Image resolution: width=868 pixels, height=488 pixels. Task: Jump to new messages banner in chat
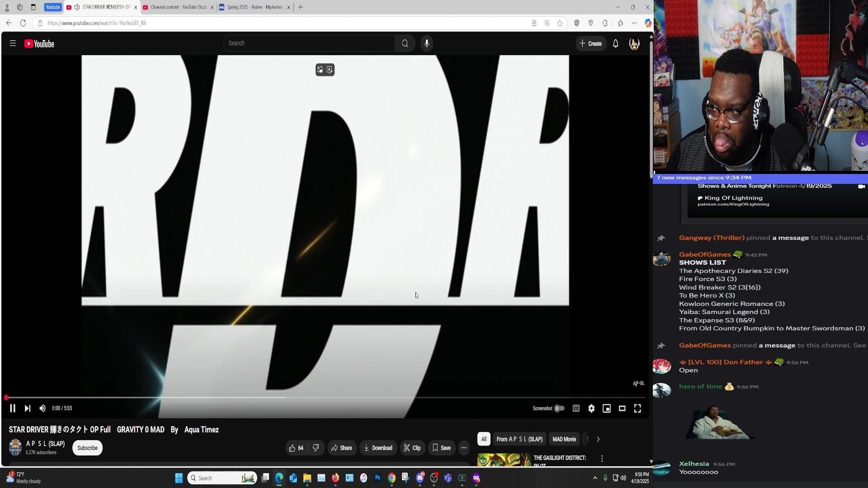[760, 178]
